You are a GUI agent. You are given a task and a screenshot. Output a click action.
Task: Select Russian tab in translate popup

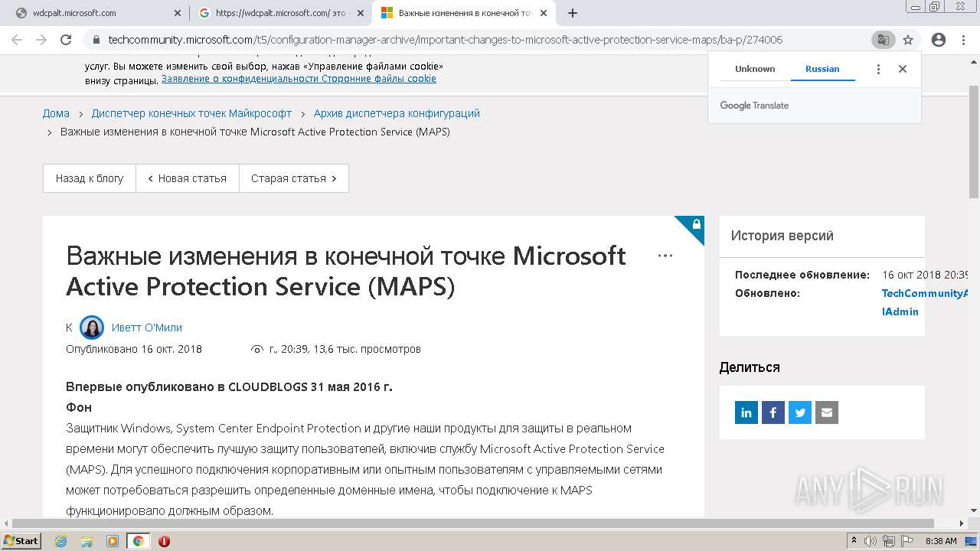click(822, 69)
